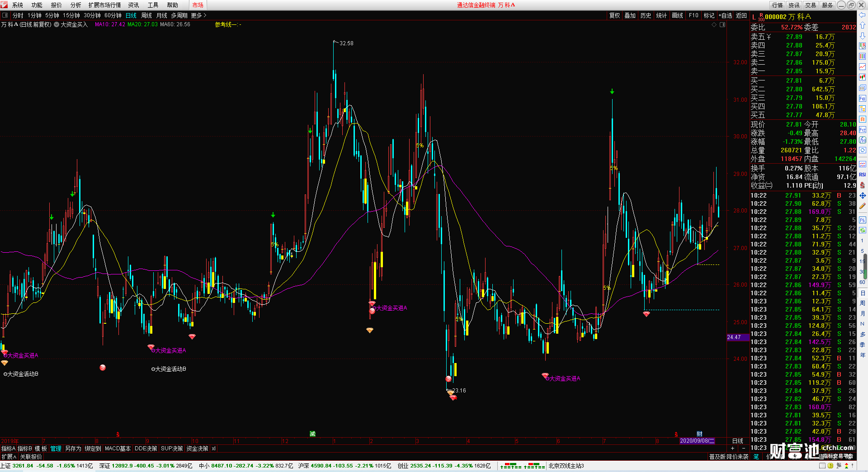Open the formula f(x) sidebar icon

863,140
